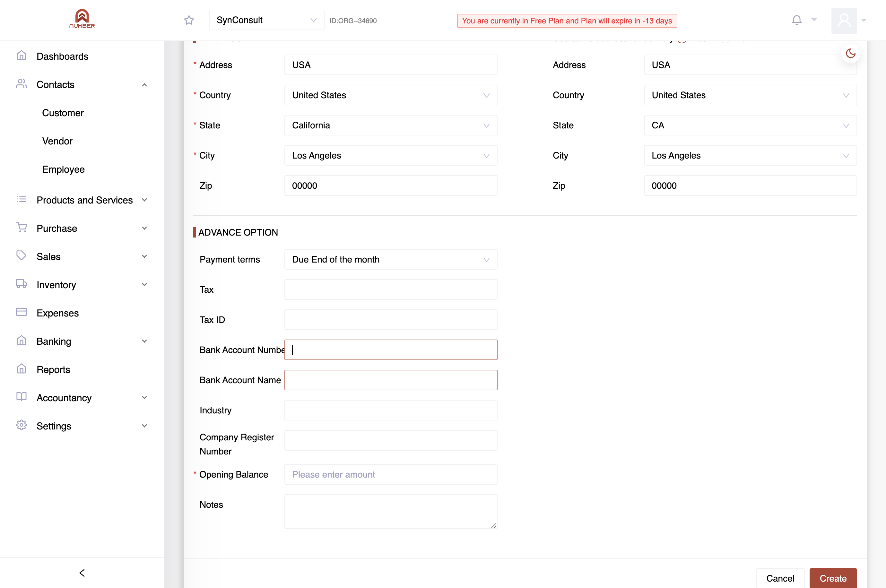Click the Sales tag icon

click(22, 256)
